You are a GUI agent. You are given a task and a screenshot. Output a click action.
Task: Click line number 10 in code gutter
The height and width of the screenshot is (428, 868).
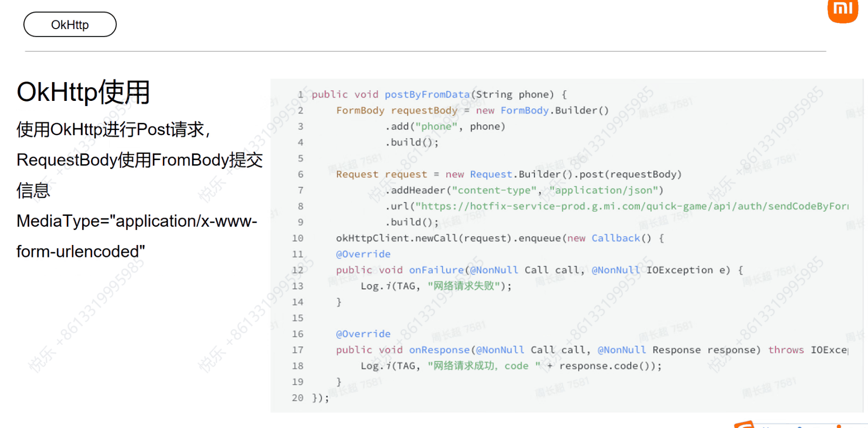point(298,238)
